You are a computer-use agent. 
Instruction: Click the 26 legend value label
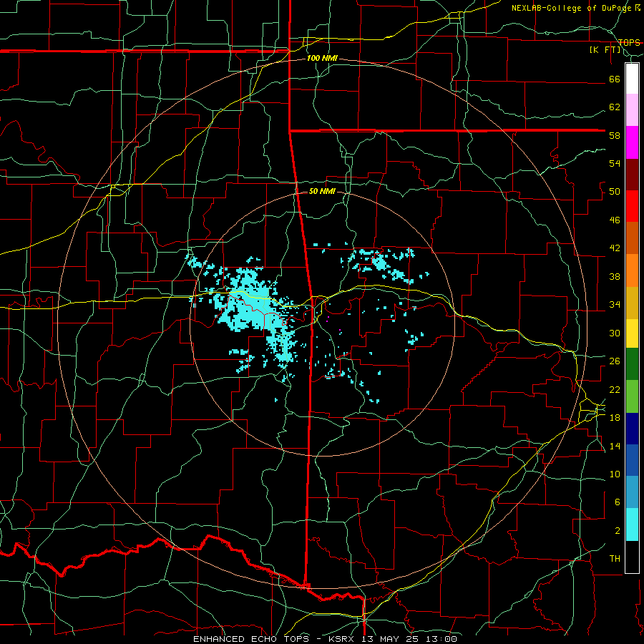[x=615, y=361]
